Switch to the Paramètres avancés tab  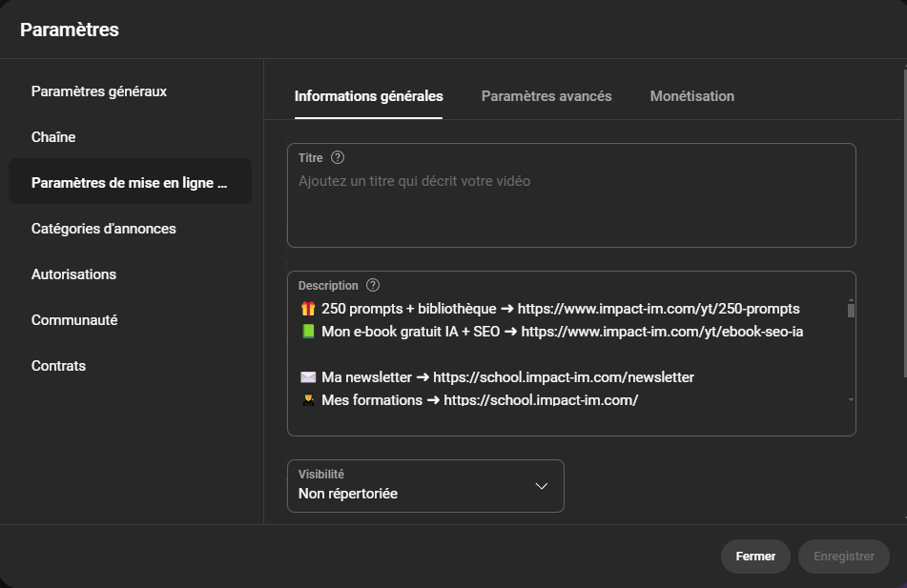point(546,96)
